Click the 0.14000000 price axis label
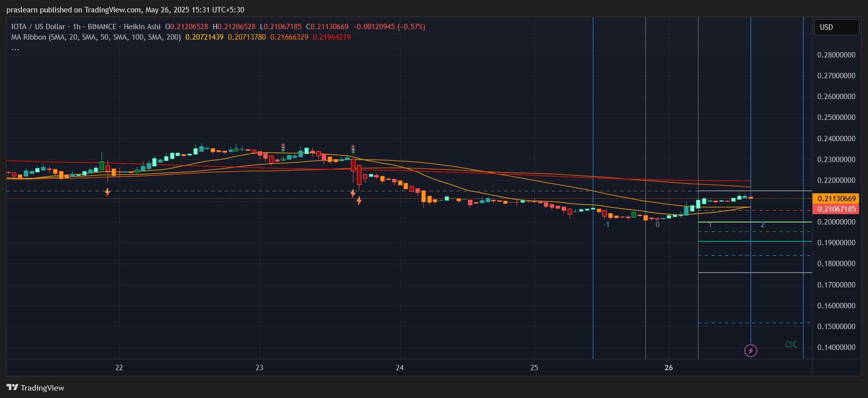The width and height of the screenshot is (868, 398). point(836,347)
